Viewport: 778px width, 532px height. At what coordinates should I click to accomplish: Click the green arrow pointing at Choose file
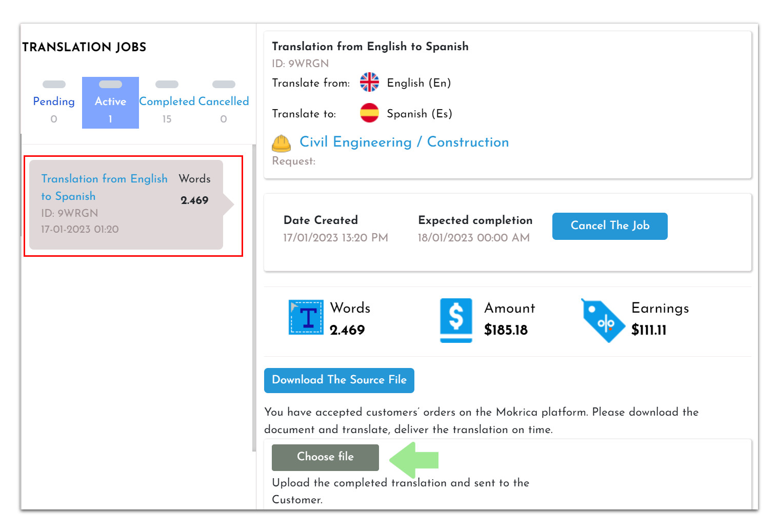413,459
